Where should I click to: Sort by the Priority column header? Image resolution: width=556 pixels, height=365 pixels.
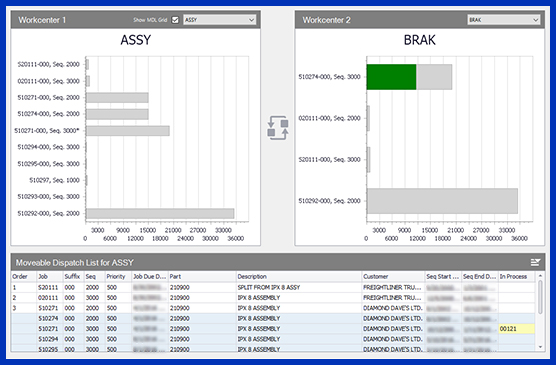[118, 276]
